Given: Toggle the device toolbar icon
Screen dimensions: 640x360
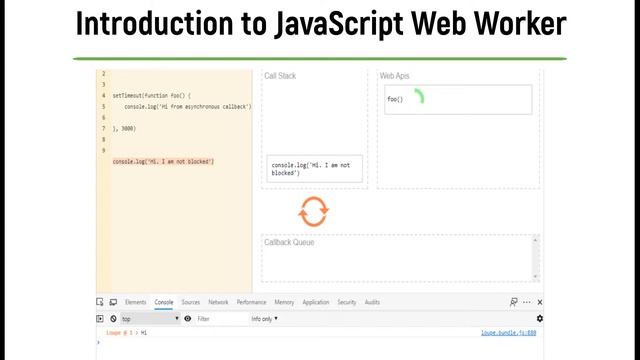Looking at the screenshot, I should click(x=113, y=302).
